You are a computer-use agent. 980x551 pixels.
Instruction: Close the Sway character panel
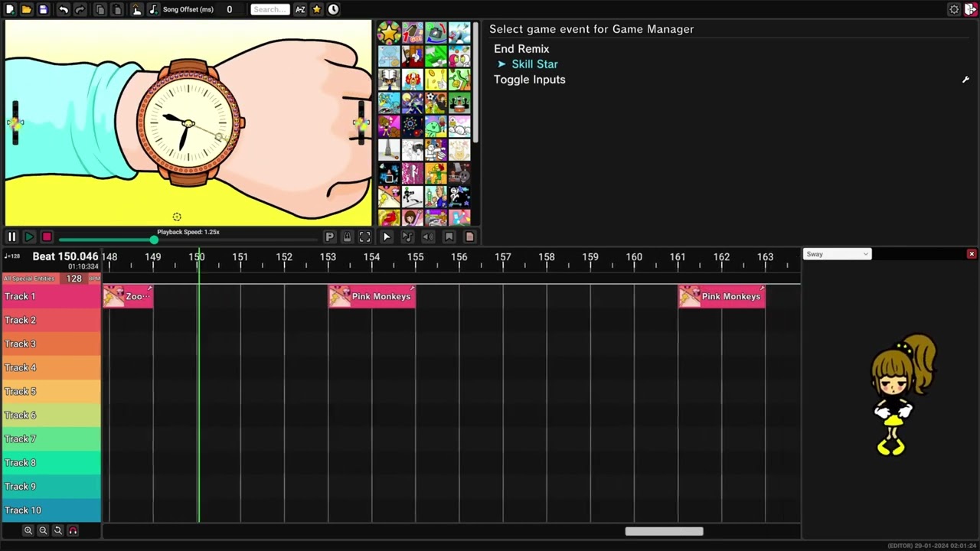[x=972, y=254]
